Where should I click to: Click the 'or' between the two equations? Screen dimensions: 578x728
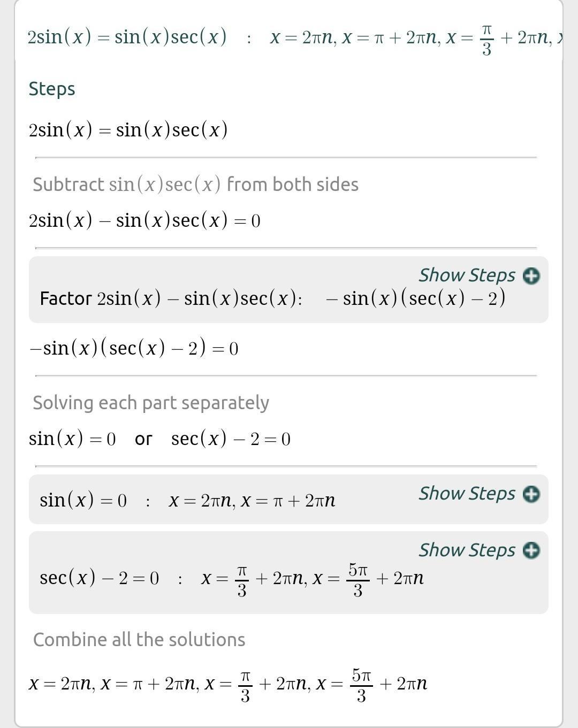pyautogui.click(x=143, y=440)
